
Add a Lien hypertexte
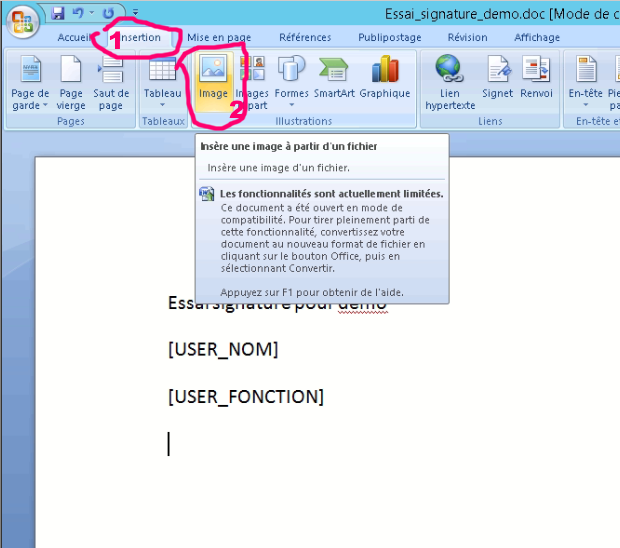coord(449,80)
